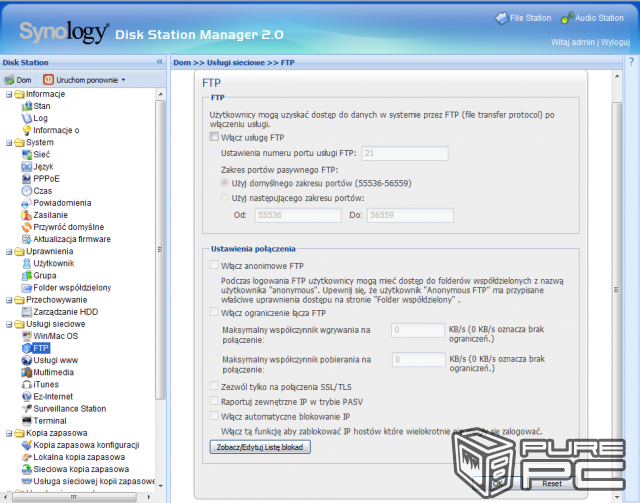The width and height of the screenshot is (640, 503).
Task: Collapse the Kopia zapasowa tree folder
Action: point(9,433)
